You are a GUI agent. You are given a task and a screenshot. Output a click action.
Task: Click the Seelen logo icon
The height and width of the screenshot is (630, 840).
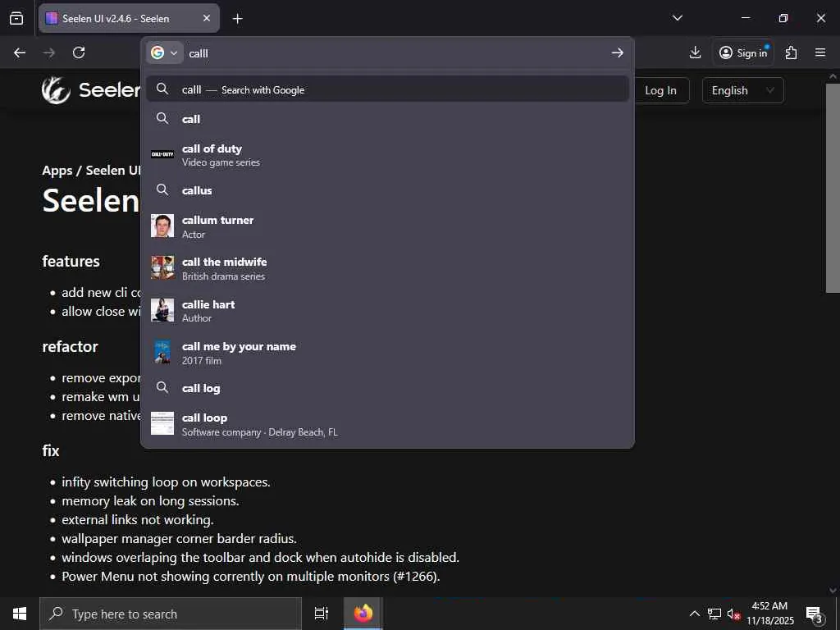pyautogui.click(x=57, y=89)
